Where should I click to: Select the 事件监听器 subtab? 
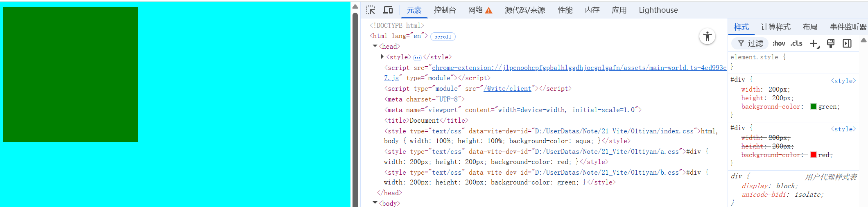click(x=848, y=27)
